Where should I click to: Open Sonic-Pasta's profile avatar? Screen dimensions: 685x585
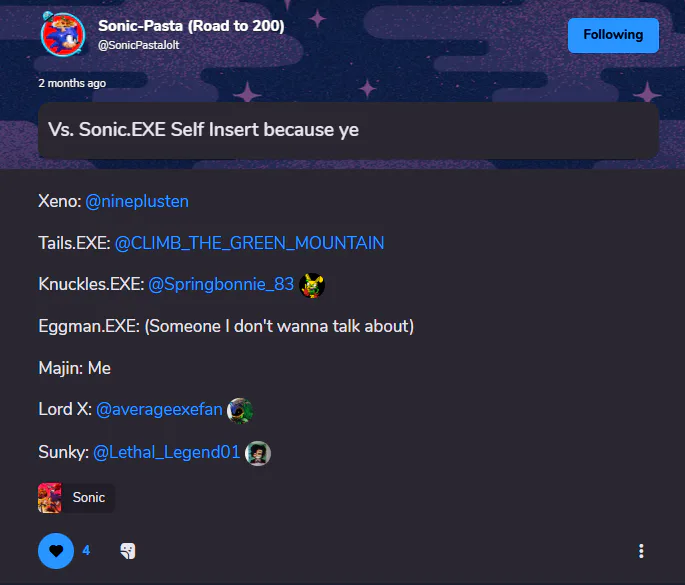(63, 35)
